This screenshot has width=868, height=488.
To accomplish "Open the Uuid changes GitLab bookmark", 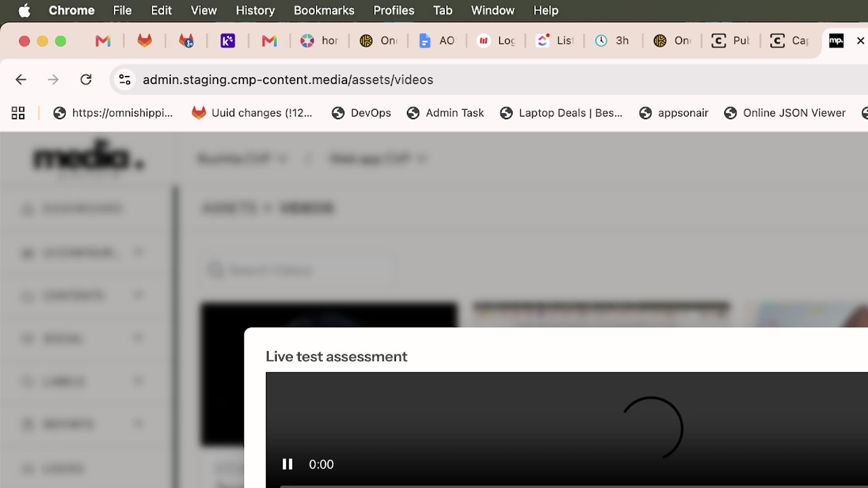I will (252, 113).
